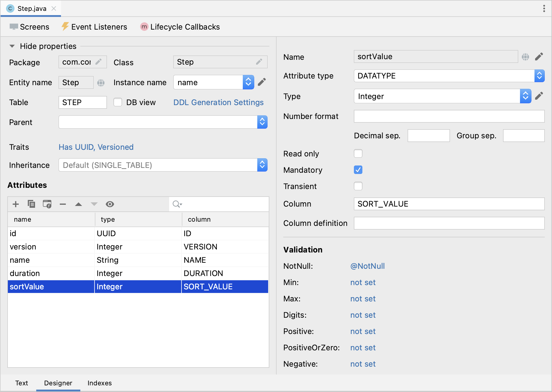Click the globe icon next to Entity name
This screenshot has height=392, width=552.
click(x=101, y=82)
